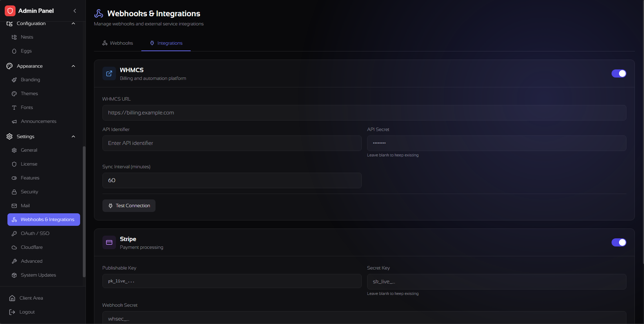Click the Appearance palette icon
This screenshot has height=324, width=644.
click(9, 66)
